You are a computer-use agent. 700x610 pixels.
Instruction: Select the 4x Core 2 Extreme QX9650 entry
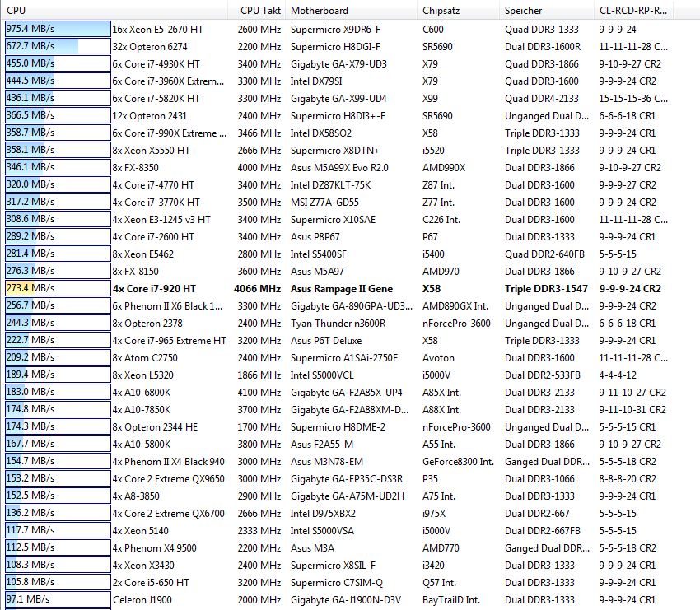[x=168, y=479]
